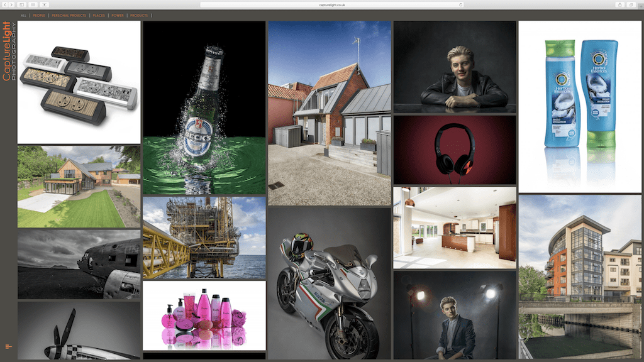
Task: Open portrait of man in leather jacket
Action: 455,67
